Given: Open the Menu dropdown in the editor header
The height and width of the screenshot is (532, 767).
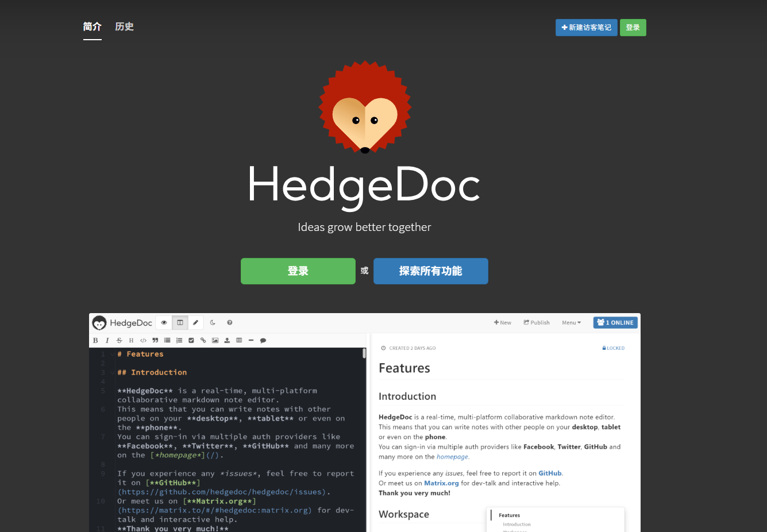Looking at the screenshot, I should 571,323.
